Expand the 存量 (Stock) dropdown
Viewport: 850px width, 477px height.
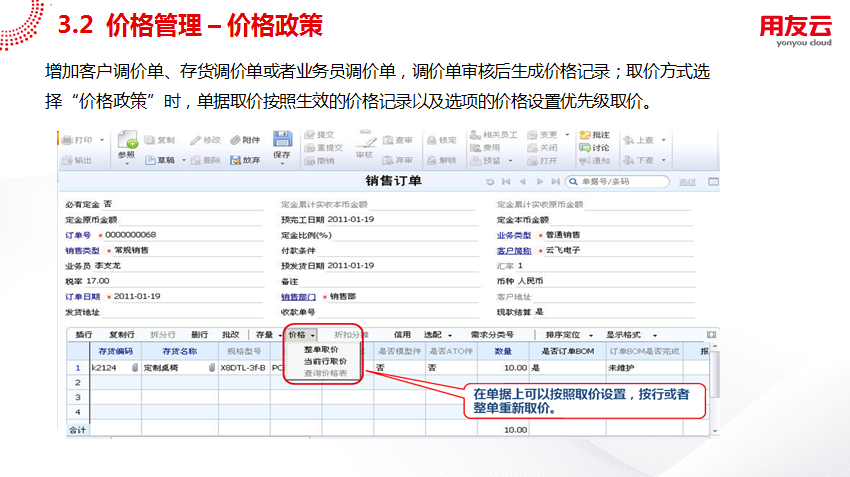pyautogui.click(x=266, y=334)
